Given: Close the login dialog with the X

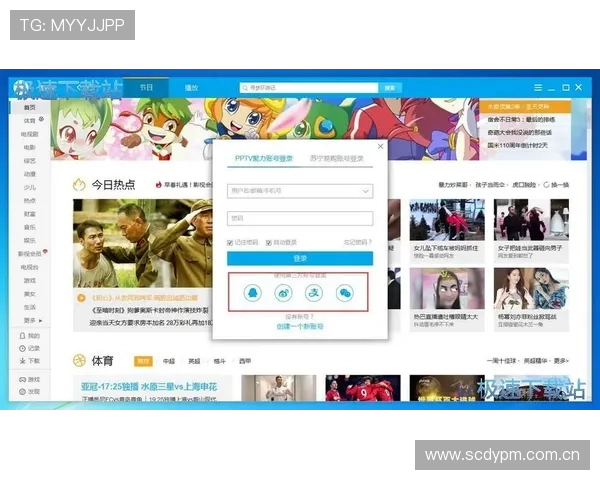Looking at the screenshot, I should click(x=380, y=146).
